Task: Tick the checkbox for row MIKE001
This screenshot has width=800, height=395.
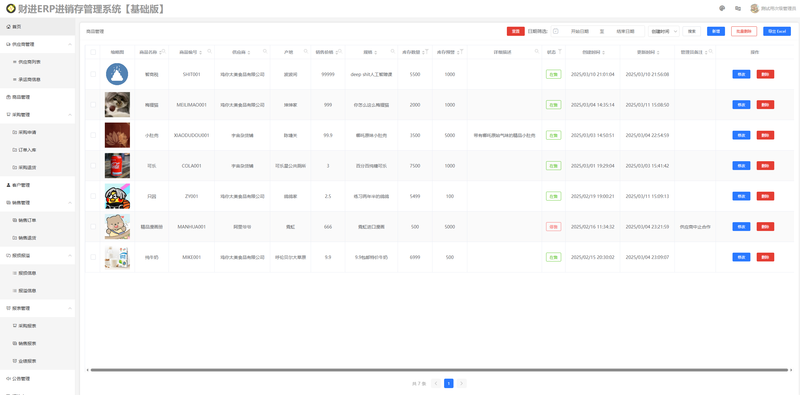Action: [x=93, y=257]
